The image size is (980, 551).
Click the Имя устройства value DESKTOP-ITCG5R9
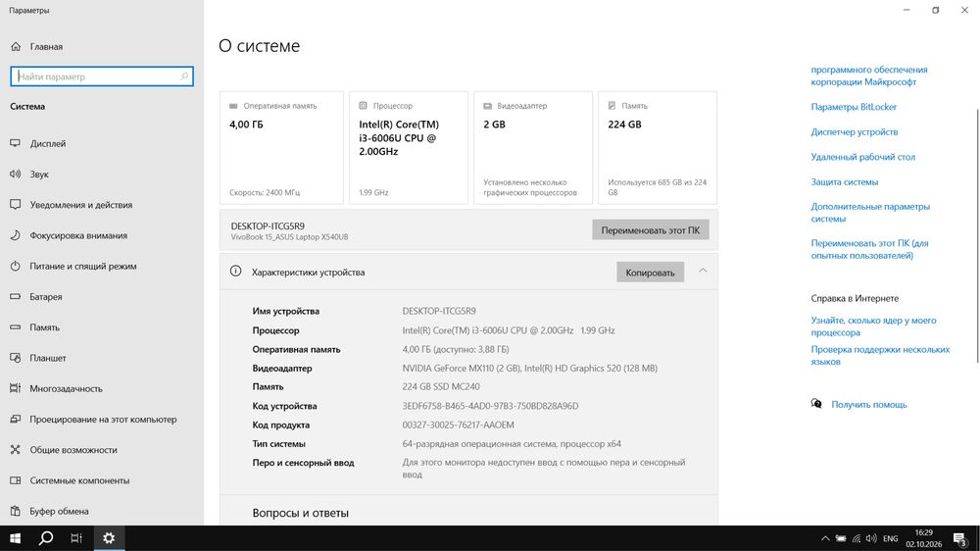pyautogui.click(x=439, y=311)
